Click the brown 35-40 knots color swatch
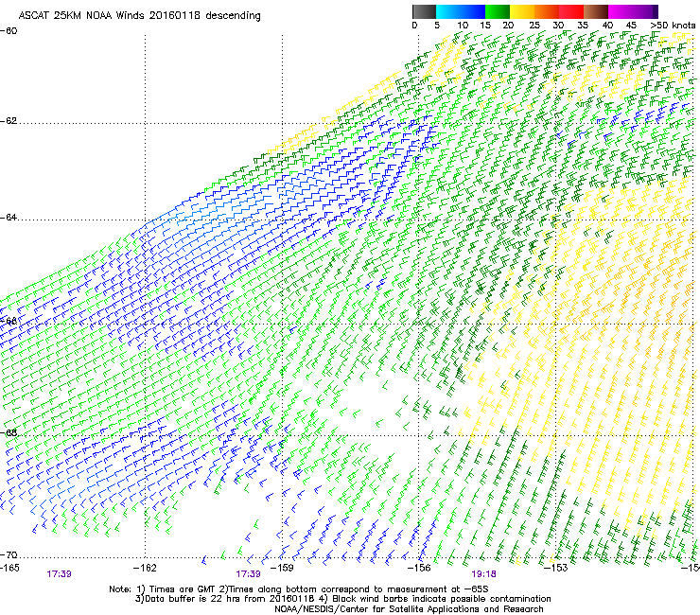Viewport: 700px width, 615px height. tap(596, 11)
